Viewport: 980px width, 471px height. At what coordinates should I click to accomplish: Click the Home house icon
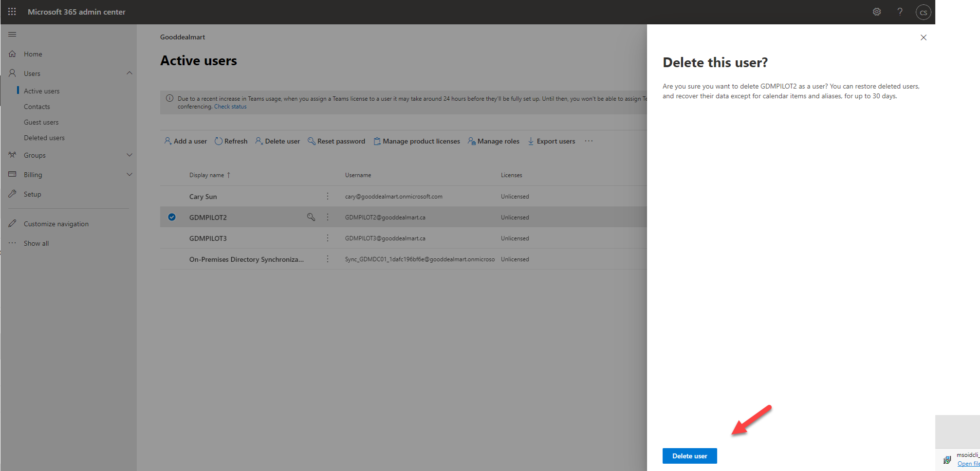pos(13,54)
